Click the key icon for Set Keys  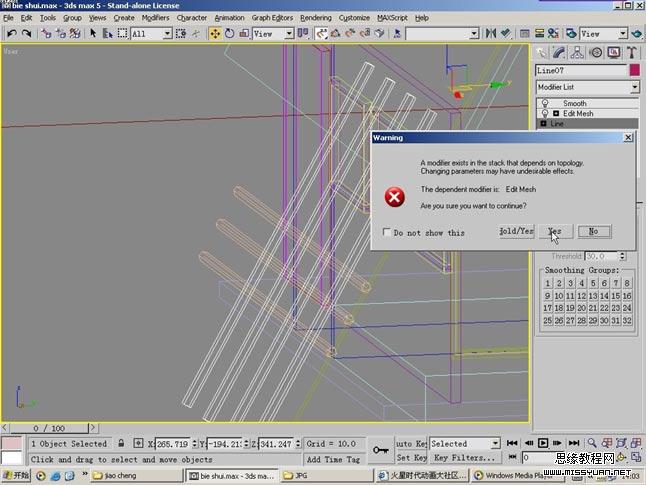[380, 450]
